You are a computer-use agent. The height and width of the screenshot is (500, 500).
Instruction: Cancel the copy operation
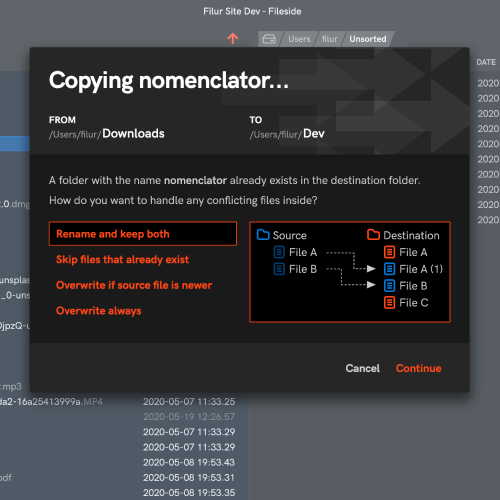pyautogui.click(x=362, y=368)
